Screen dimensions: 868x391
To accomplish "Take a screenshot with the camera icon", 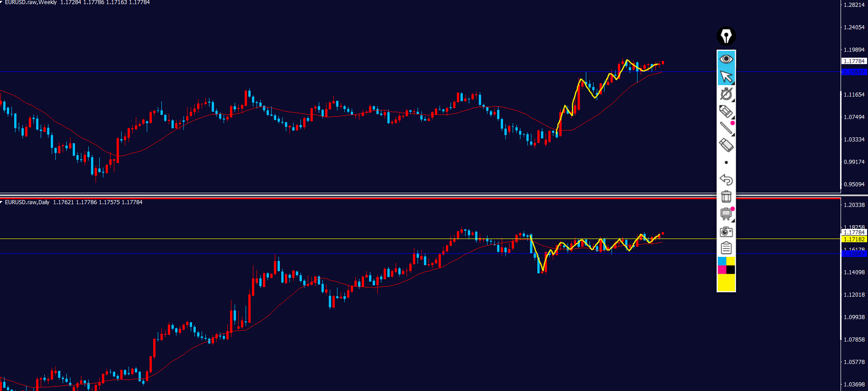I will (726, 232).
